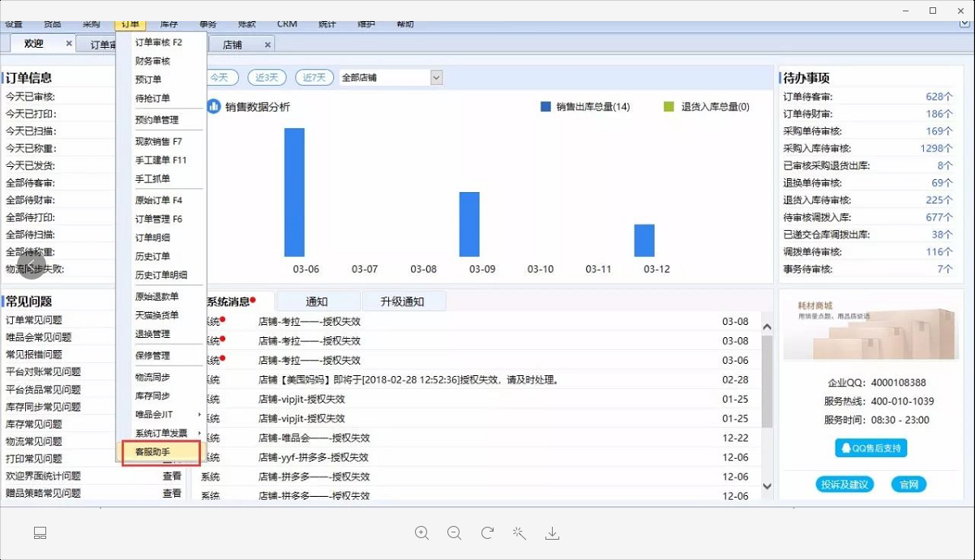This screenshot has width=975, height=560.
Task: Open the CRM menu in the menu bar
Action: tap(287, 24)
